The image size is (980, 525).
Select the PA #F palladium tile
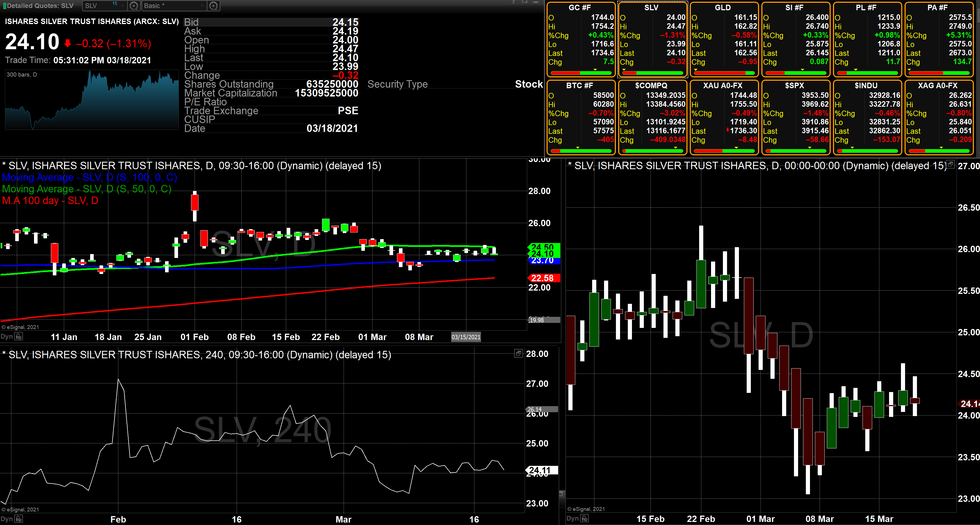[x=938, y=39]
